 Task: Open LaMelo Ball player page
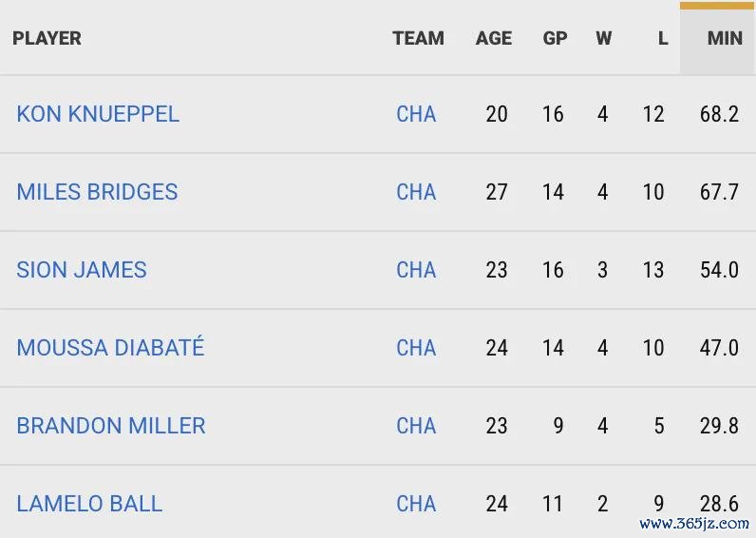[89, 504]
